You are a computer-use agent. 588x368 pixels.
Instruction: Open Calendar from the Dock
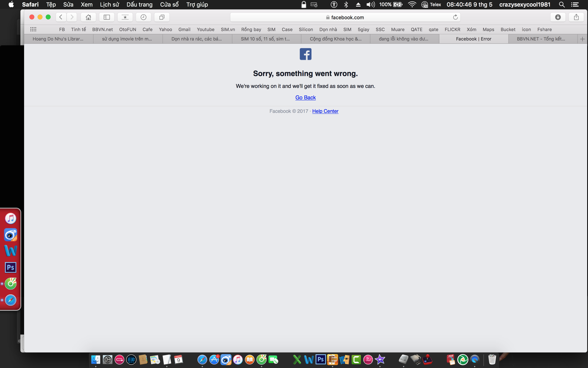179,359
